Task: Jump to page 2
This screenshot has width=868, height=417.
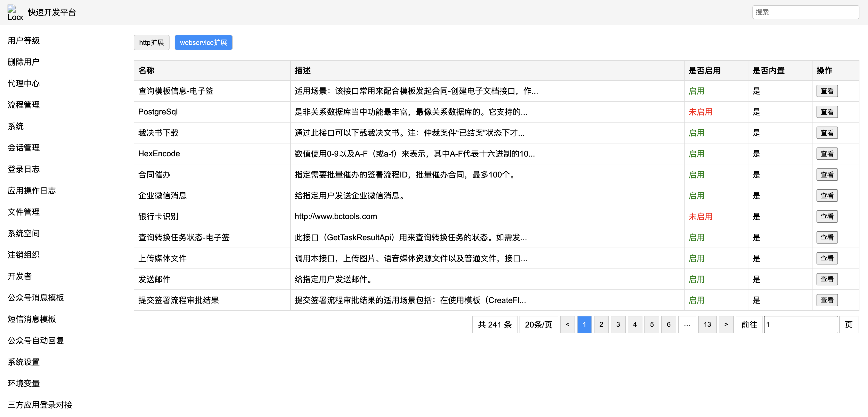Action: [601, 324]
